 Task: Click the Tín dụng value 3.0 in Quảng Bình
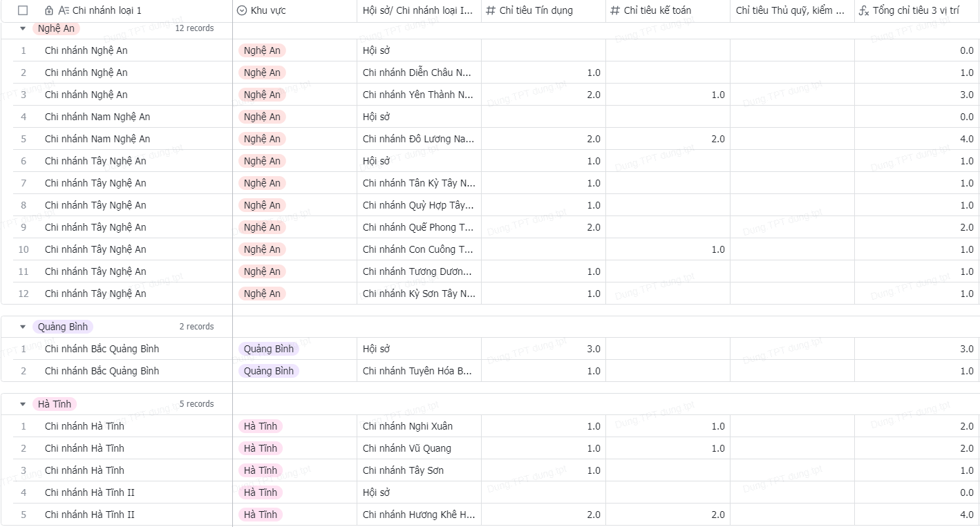pos(593,349)
